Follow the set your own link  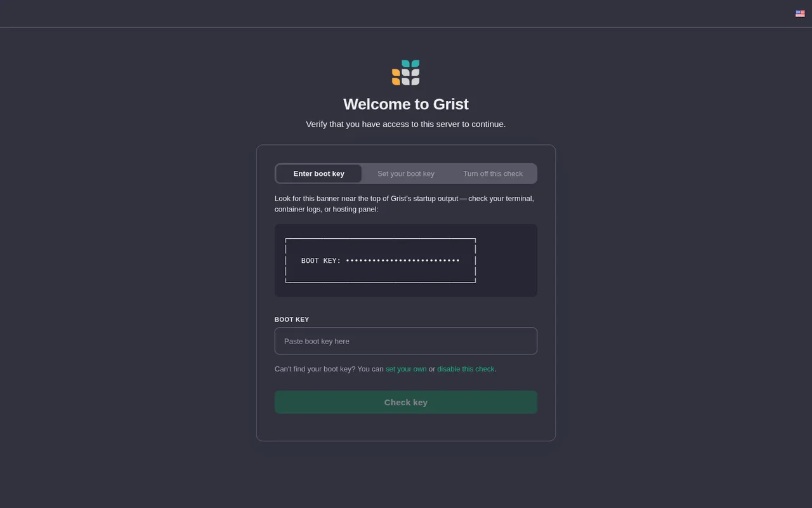click(406, 369)
